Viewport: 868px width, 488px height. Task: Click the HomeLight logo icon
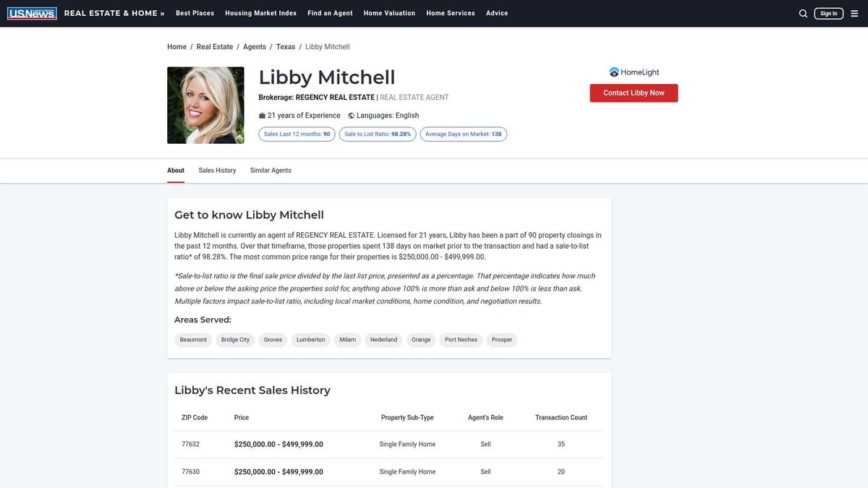[613, 72]
